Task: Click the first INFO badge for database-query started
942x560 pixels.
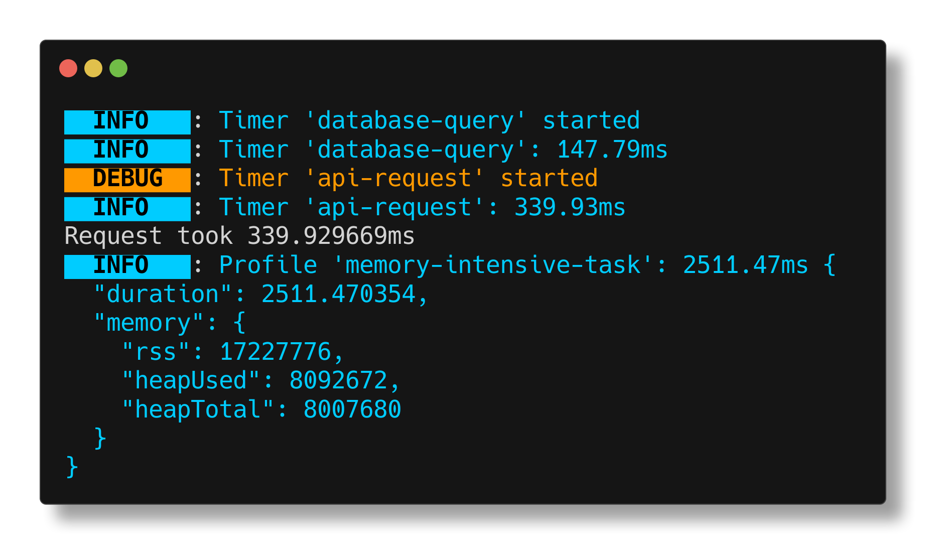Action: pyautogui.click(x=126, y=120)
